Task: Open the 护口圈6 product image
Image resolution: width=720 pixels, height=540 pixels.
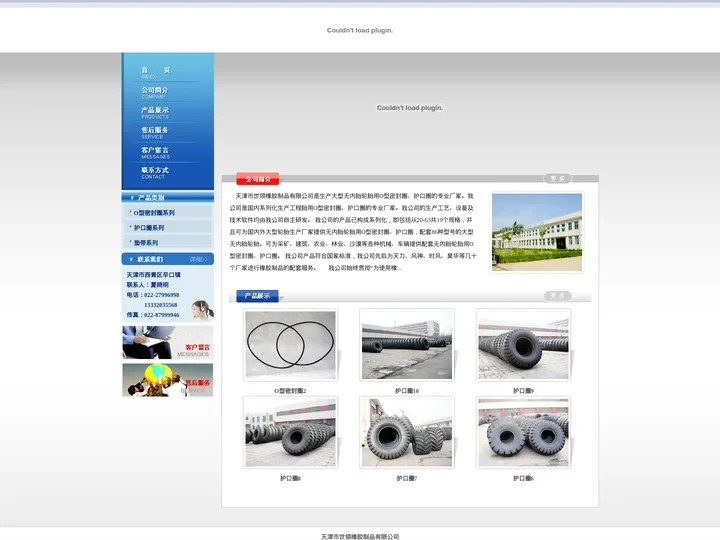Action: click(523, 433)
